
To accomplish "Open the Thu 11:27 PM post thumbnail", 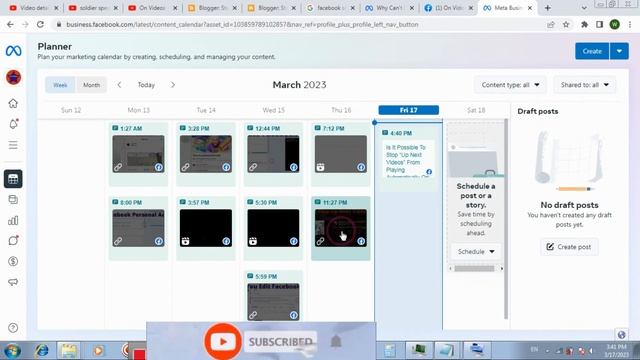I will pyautogui.click(x=341, y=228).
